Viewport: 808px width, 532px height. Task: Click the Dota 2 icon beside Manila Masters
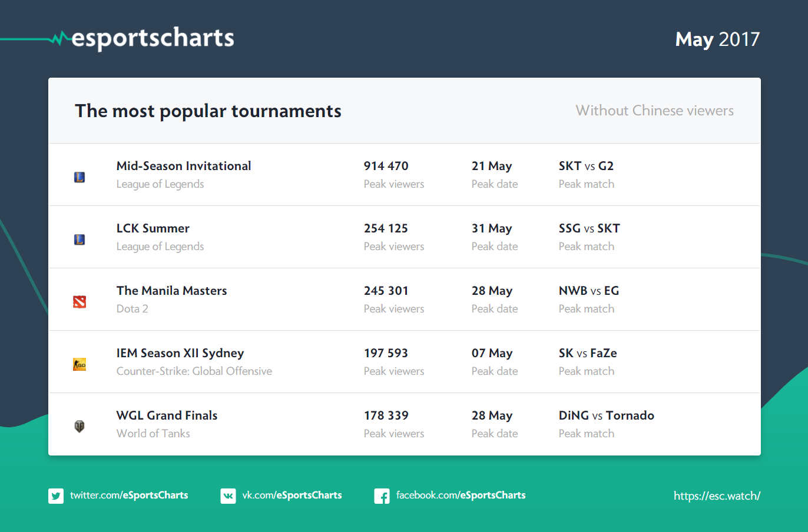coord(80,302)
